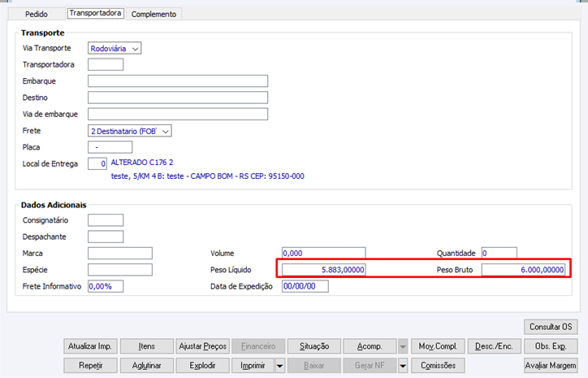The image size is (588, 378).
Task: Click the CAMPO BOM address line
Action: tap(207, 176)
